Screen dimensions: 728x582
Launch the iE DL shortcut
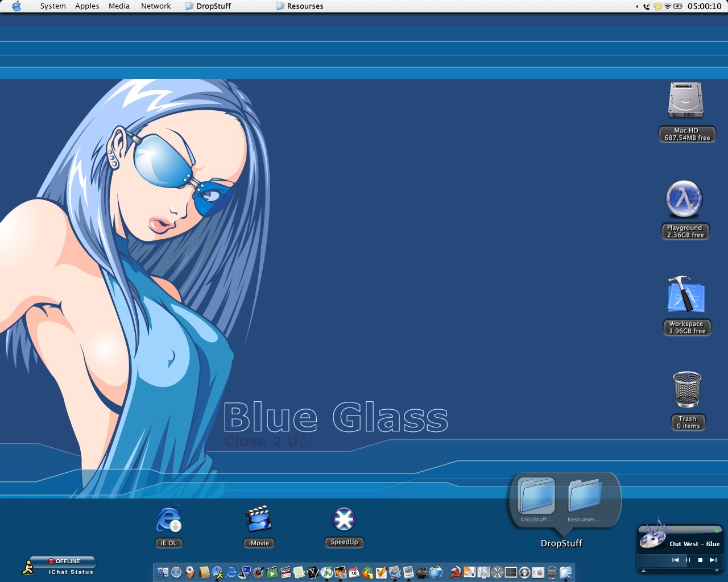tap(169, 519)
